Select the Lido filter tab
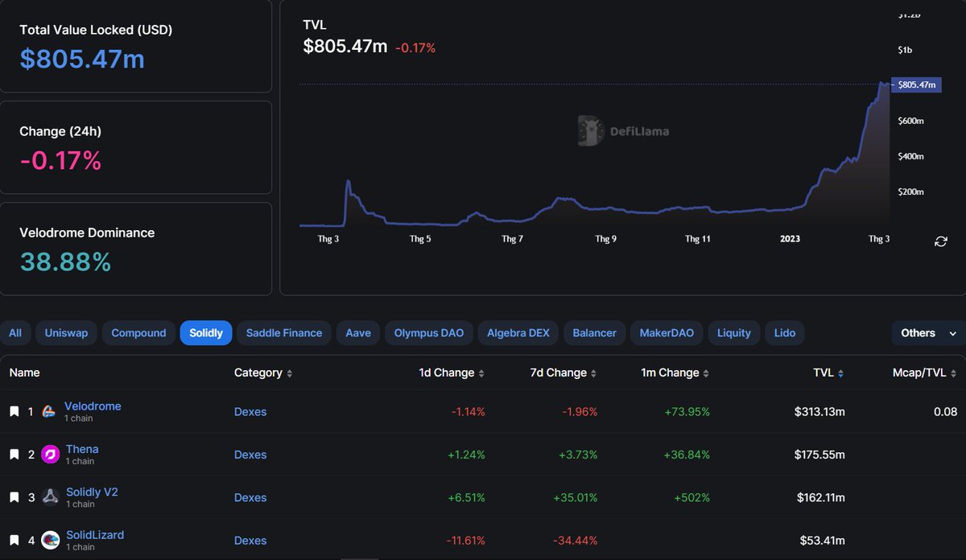Viewport: 966px width, 560px height. pyautogui.click(x=785, y=333)
